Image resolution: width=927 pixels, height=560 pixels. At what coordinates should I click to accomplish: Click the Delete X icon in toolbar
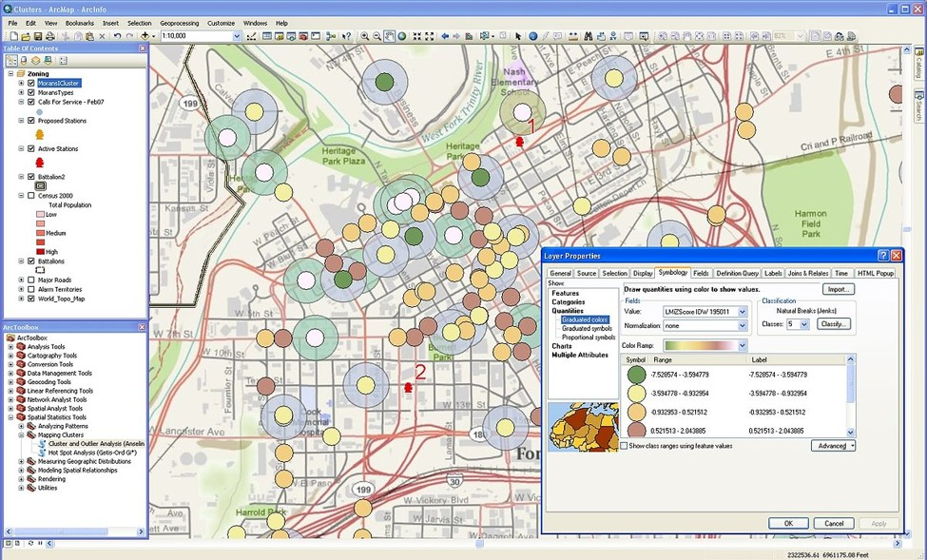(x=102, y=36)
